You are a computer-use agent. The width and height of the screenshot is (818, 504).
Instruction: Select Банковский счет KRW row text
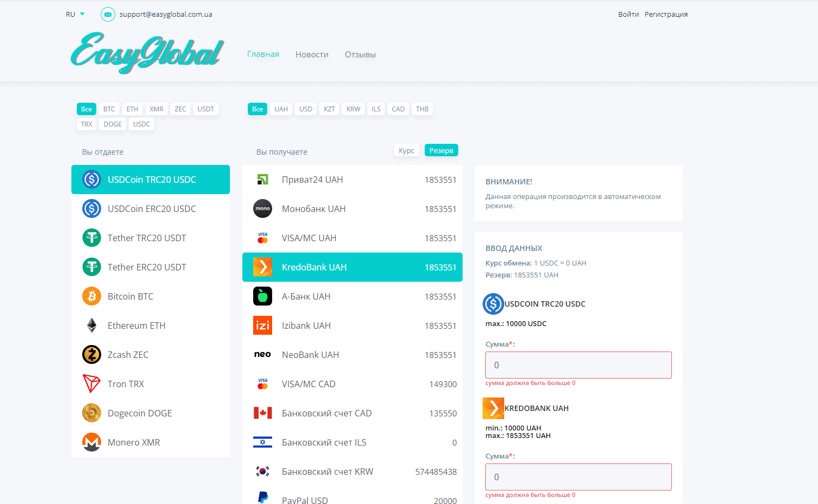coord(327,472)
